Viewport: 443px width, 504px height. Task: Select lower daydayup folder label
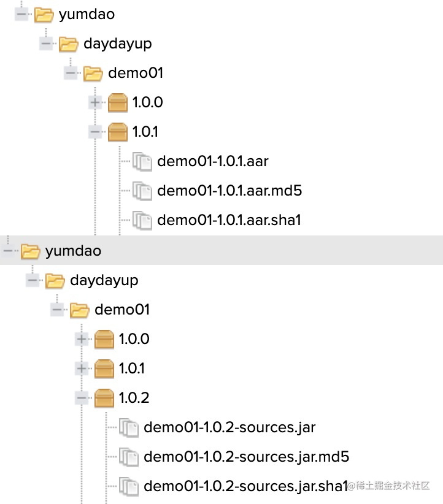[x=104, y=280]
